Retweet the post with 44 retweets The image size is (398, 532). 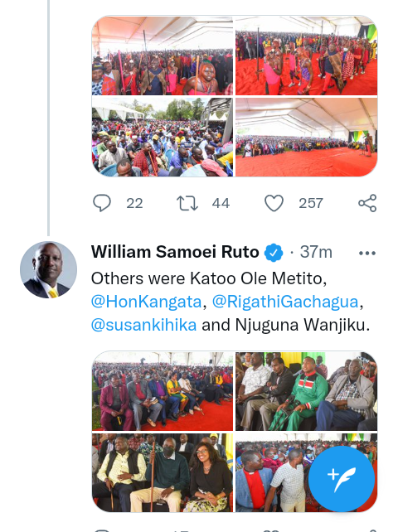(x=187, y=203)
